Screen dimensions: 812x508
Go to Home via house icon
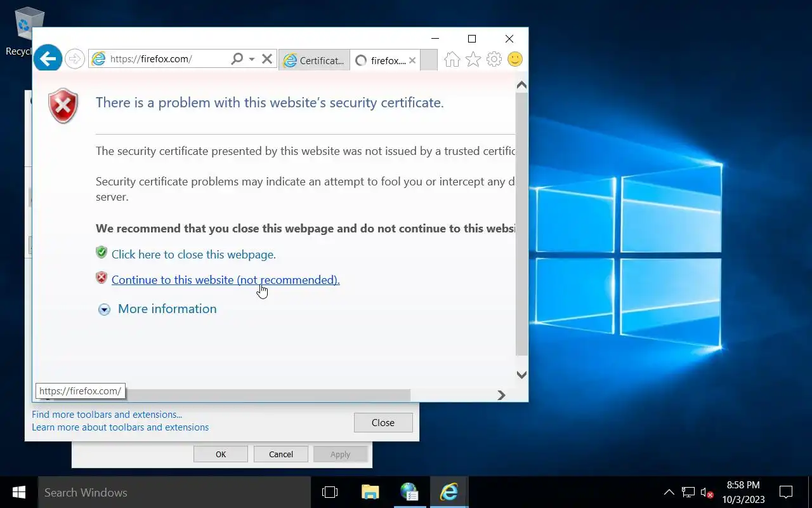click(452, 60)
